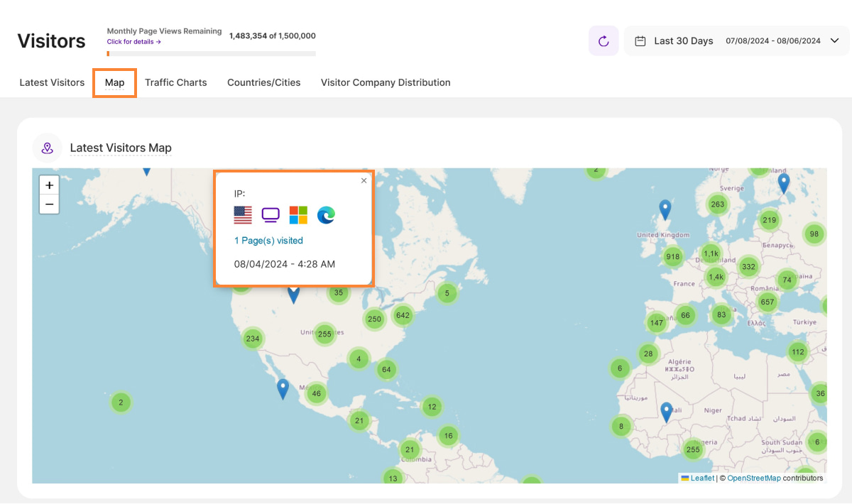Open the Countries/Cities tab
This screenshot has width=852, height=504.
point(263,82)
